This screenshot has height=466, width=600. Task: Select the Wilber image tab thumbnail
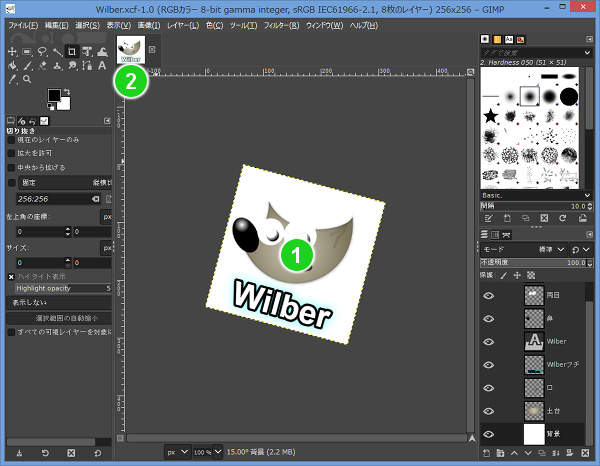click(130, 49)
